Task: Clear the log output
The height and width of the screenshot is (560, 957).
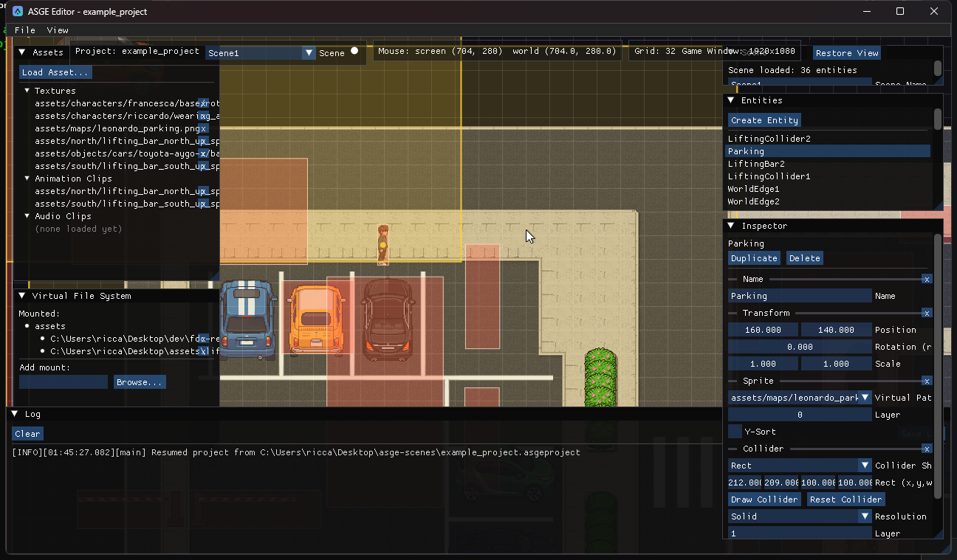Action: (27, 434)
